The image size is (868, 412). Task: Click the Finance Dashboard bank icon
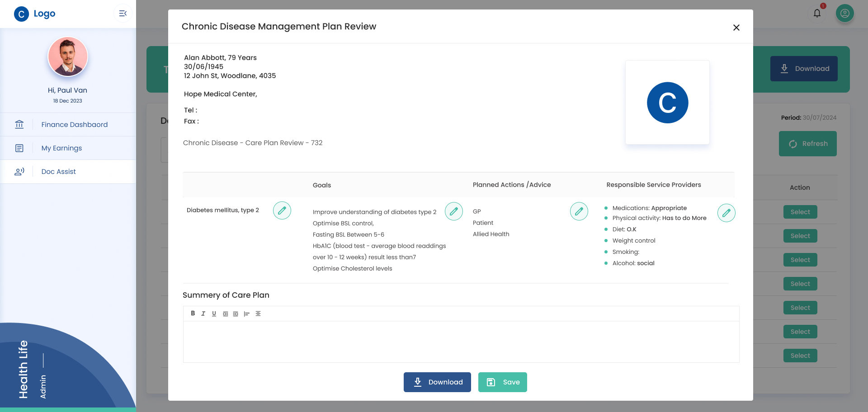pyautogui.click(x=19, y=124)
